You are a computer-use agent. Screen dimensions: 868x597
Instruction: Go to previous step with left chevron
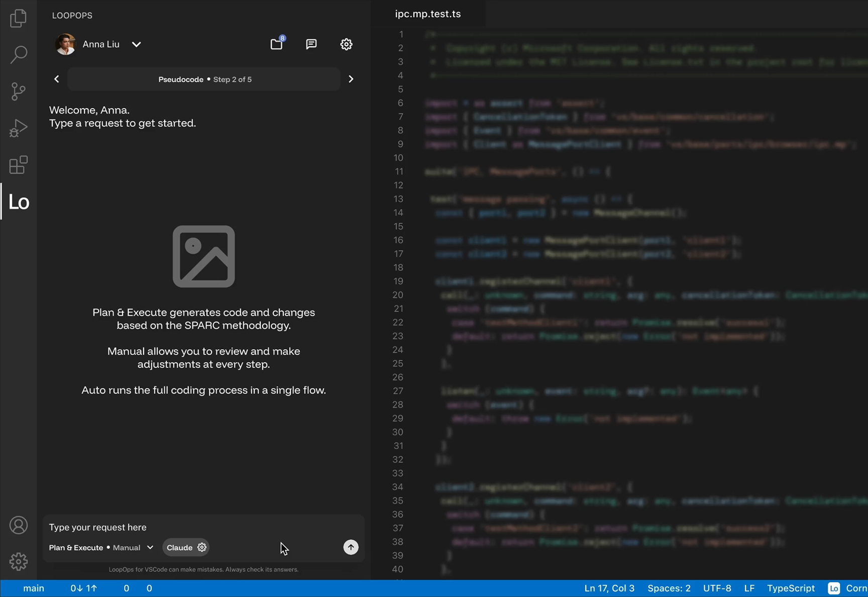tap(57, 79)
